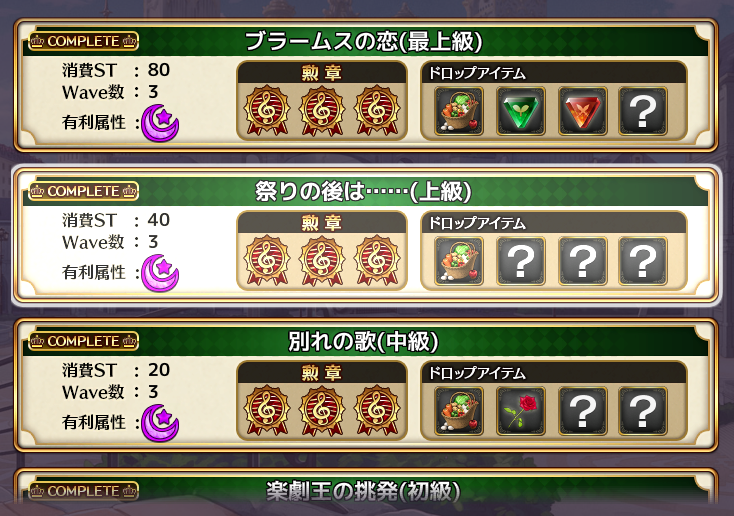Click the COMPLETE badge on 楽劇王の挑発
Screen dimensions: 734x516
click(x=83, y=491)
